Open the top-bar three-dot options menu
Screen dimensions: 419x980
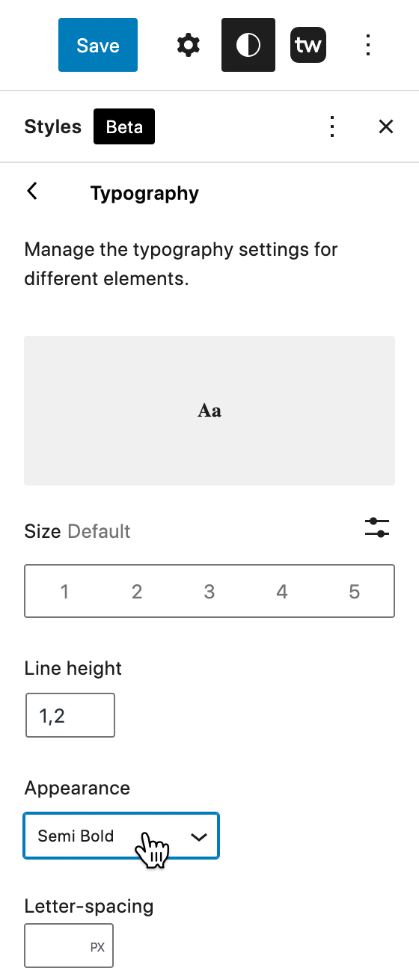(x=368, y=46)
